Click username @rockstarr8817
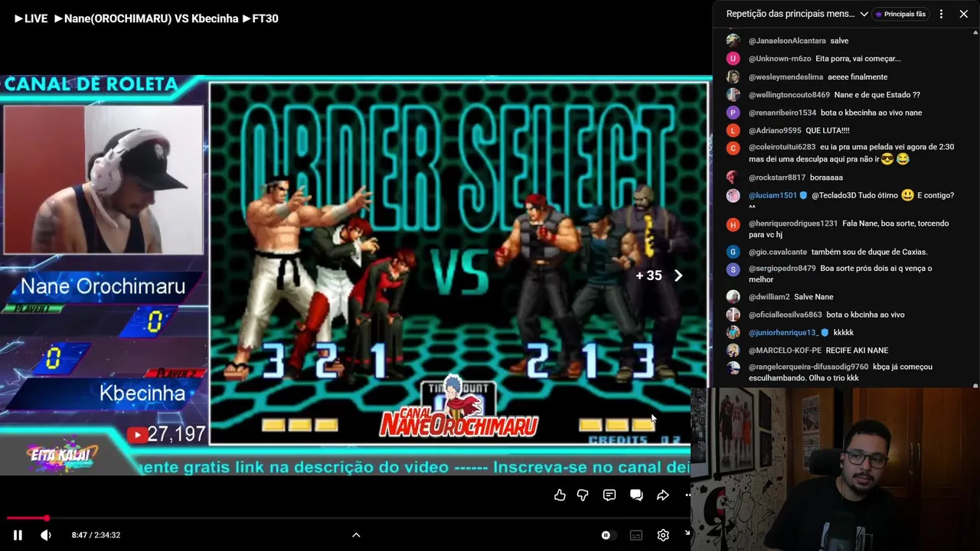 click(x=777, y=178)
